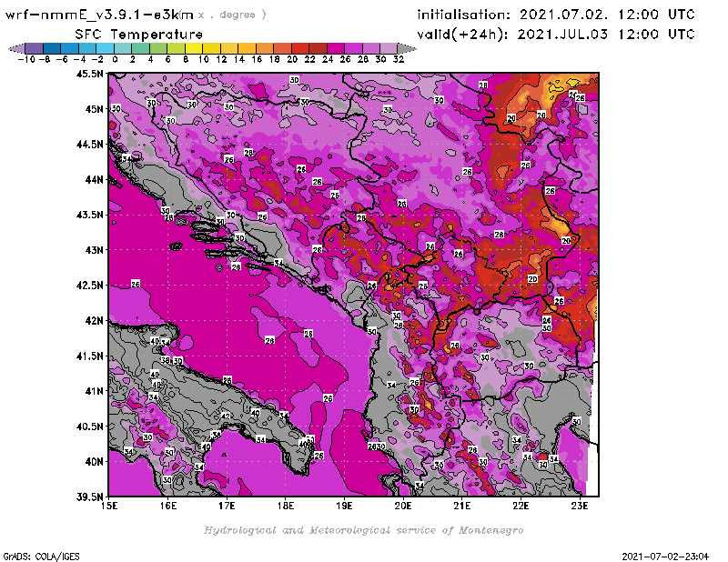Select the legend swatch between -8 and -6
728x562 pixels.
(52, 48)
